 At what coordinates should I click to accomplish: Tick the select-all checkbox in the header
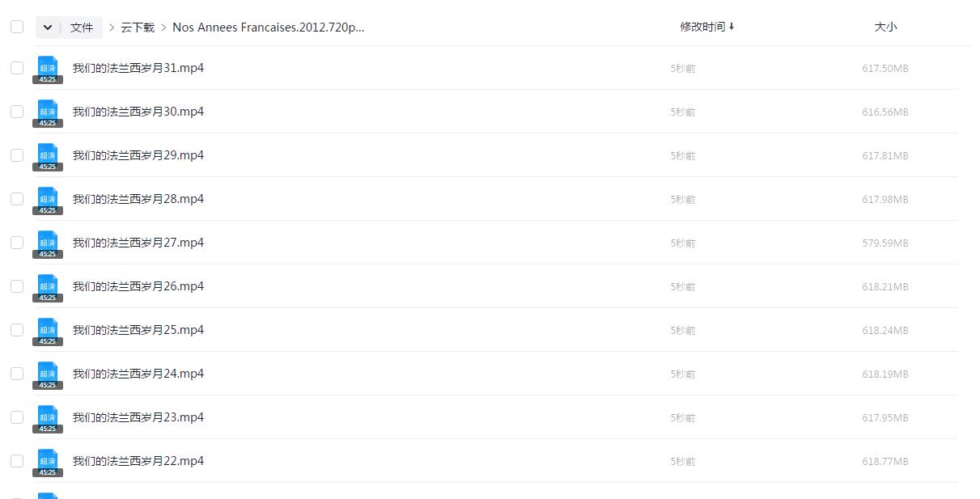17,27
